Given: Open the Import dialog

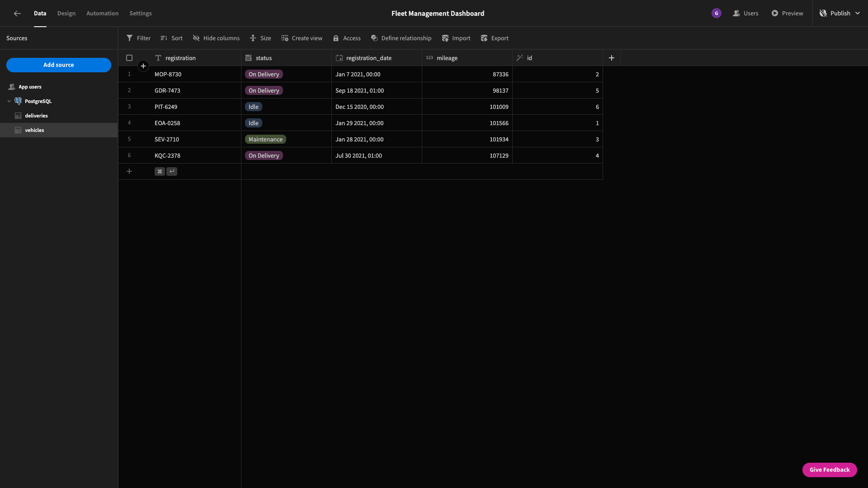Looking at the screenshot, I should [x=456, y=38].
